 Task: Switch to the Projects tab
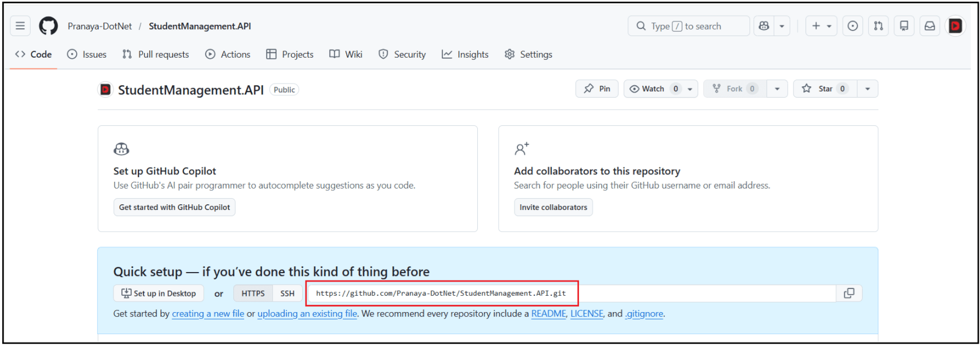tap(290, 54)
